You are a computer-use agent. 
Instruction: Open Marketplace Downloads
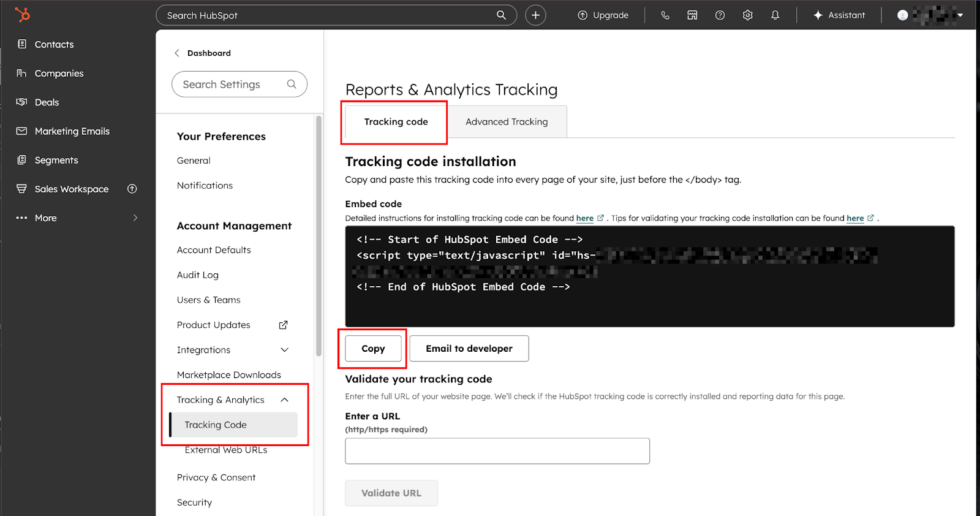[229, 375]
